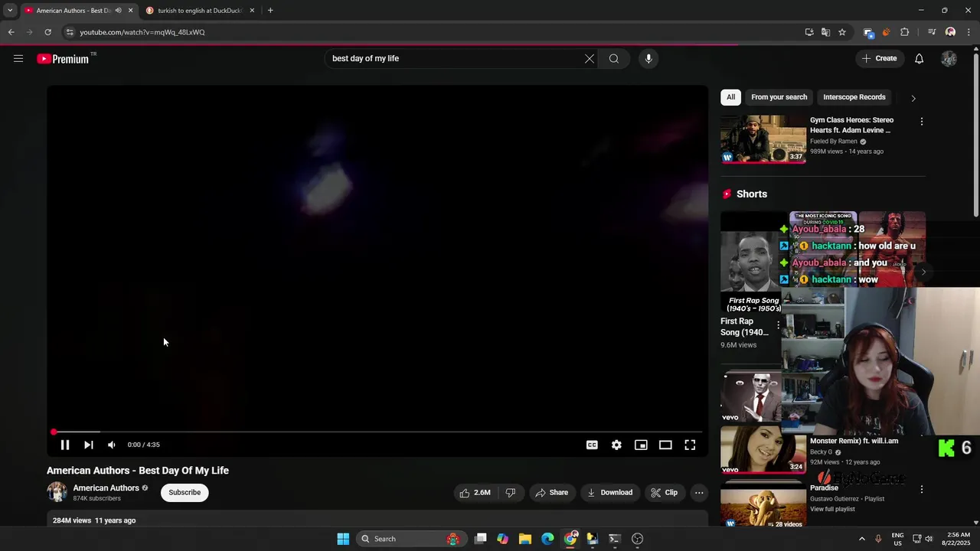Open the tab search dropdown arrow
This screenshot has height=551, width=980.
click(x=10, y=11)
